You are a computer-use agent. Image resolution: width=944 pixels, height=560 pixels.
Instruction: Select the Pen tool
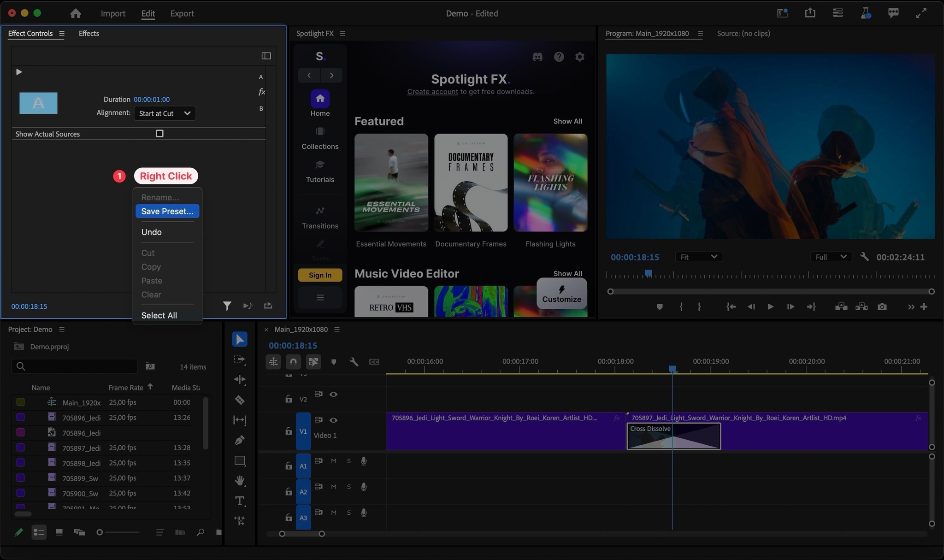[239, 440]
